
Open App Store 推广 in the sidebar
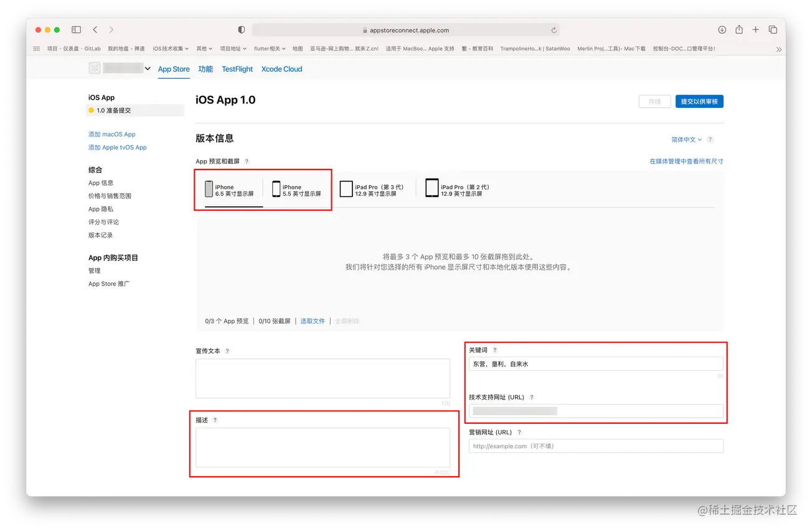[x=109, y=284]
